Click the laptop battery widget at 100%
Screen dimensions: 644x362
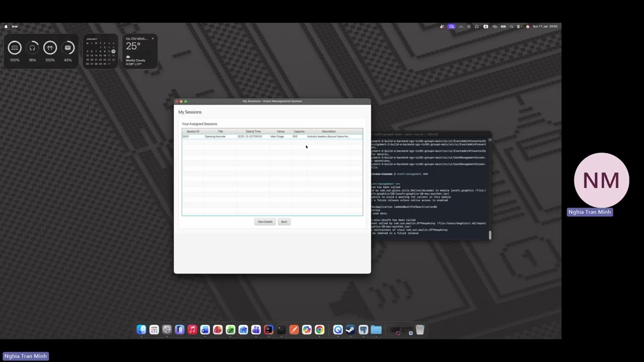point(15,51)
